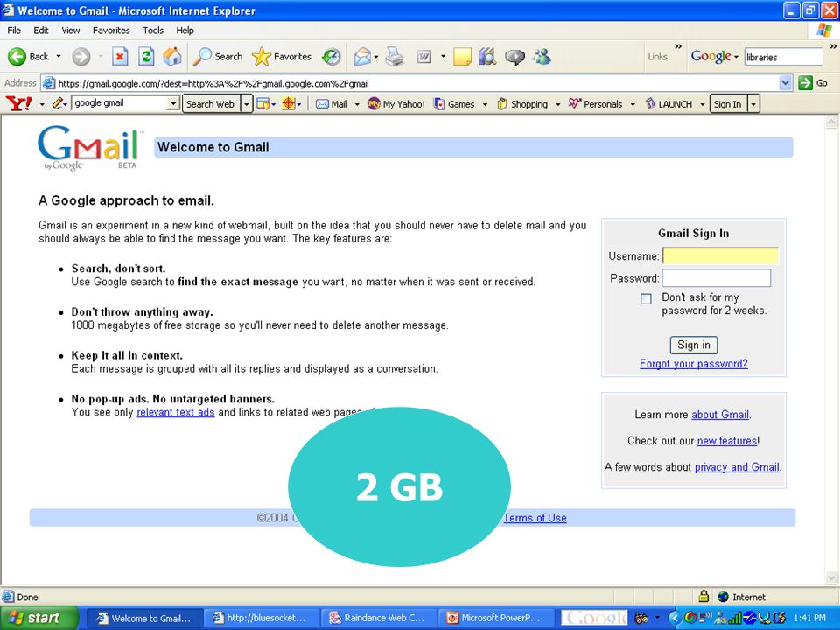Expand the Games dropdown arrow

[485, 104]
